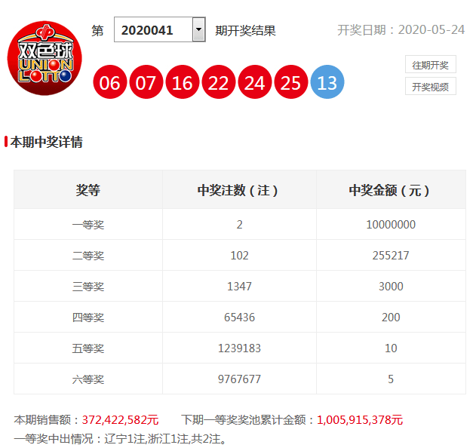Click the 期开奖结果 label
The width and height of the screenshot is (476, 448).
[245, 31]
